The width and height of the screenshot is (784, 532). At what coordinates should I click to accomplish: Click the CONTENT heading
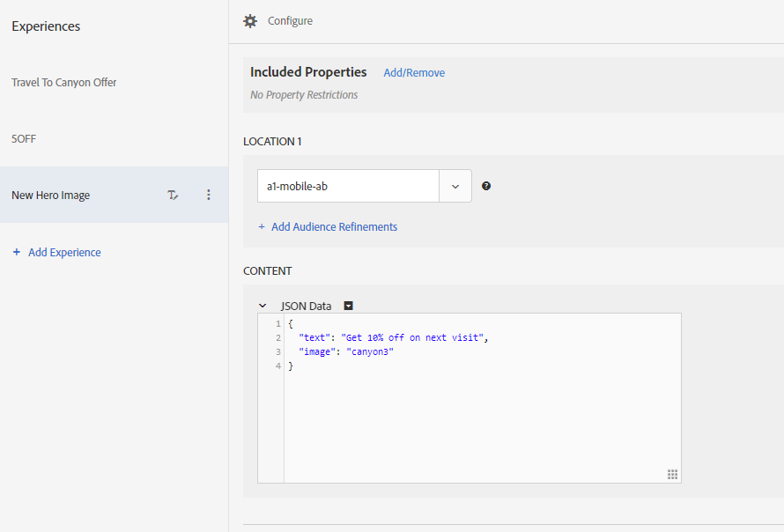(x=268, y=271)
